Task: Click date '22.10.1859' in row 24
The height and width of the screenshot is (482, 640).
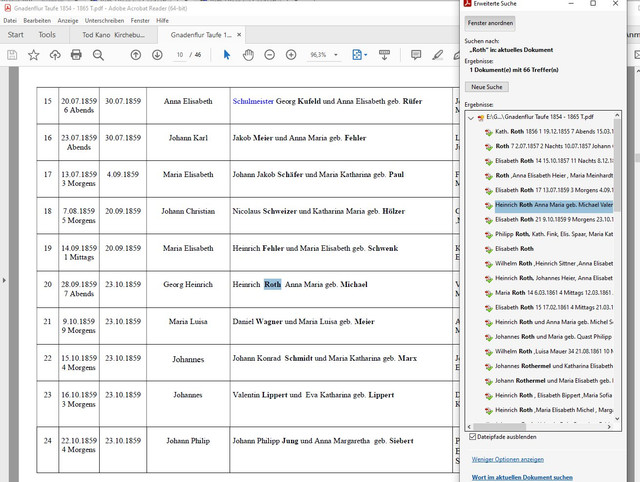Action: 79,441
